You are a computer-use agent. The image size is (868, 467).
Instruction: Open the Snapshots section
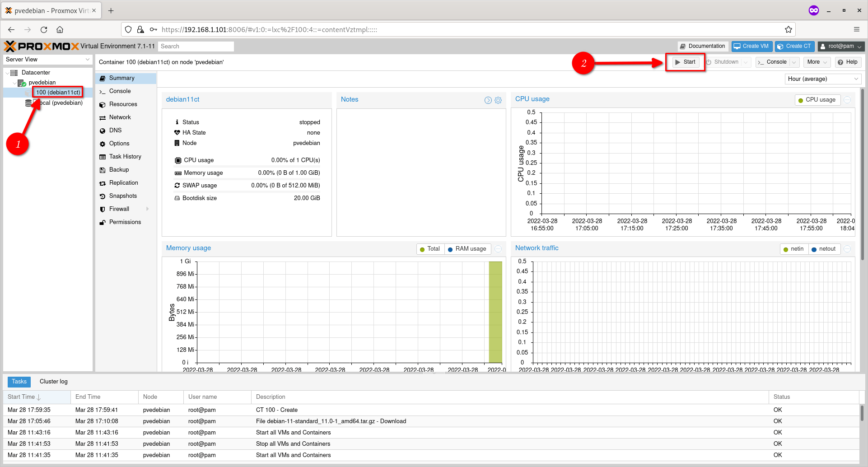(x=126, y=196)
